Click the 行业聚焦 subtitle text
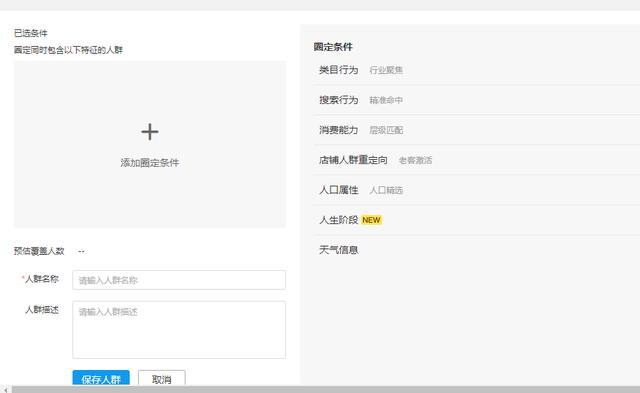 pos(386,70)
